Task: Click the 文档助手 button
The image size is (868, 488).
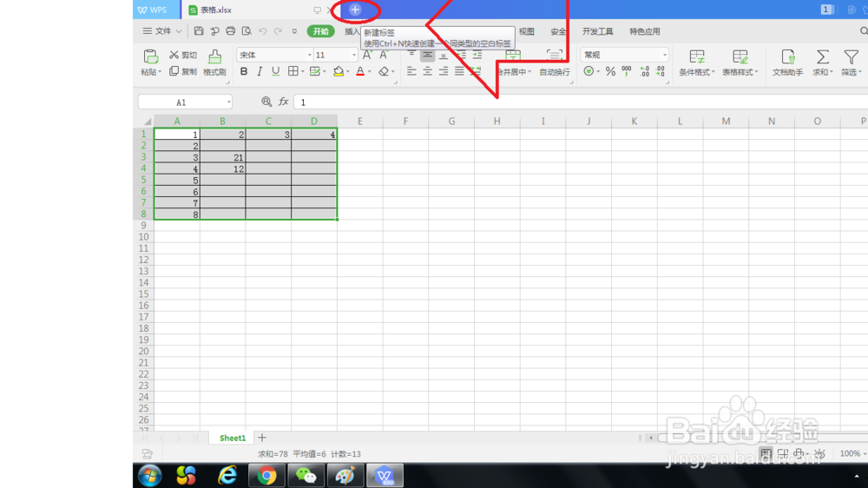Action: (x=788, y=62)
